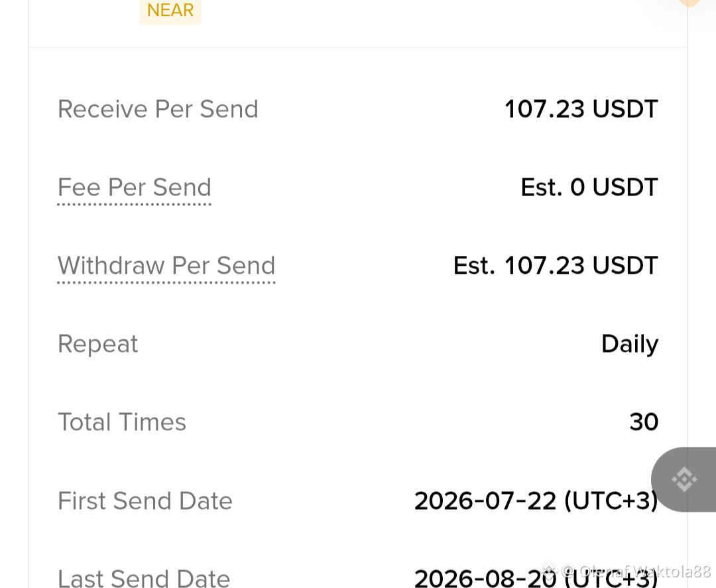
Task: Tap the floating Binance logo button
Action: point(684,479)
